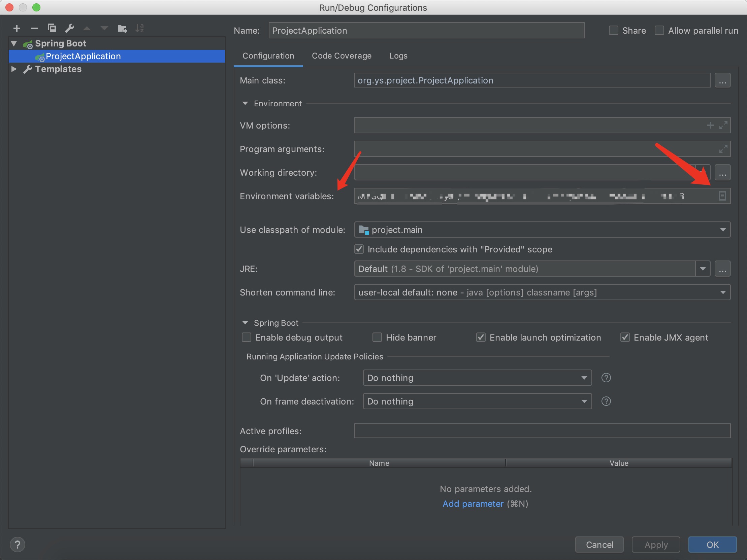Open help for the 'Update' action policy
The width and height of the screenshot is (747, 560).
pyautogui.click(x=606, y=377)
